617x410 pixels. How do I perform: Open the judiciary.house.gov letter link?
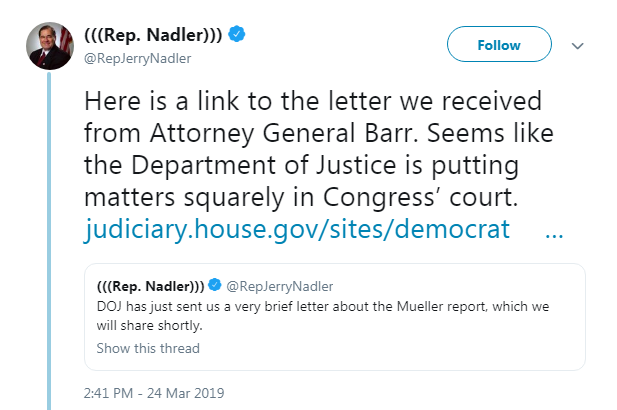pos(295,230)
